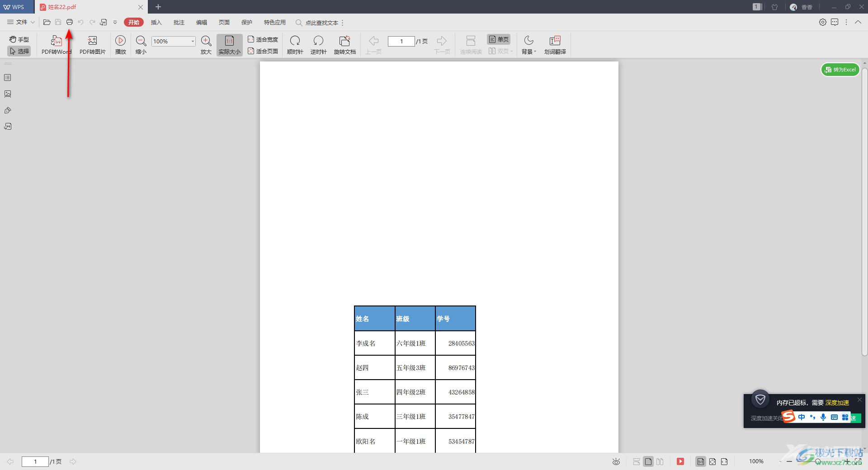Select 适合页面 fit page option
The image size is (868, 470).
tap(263, 51)
